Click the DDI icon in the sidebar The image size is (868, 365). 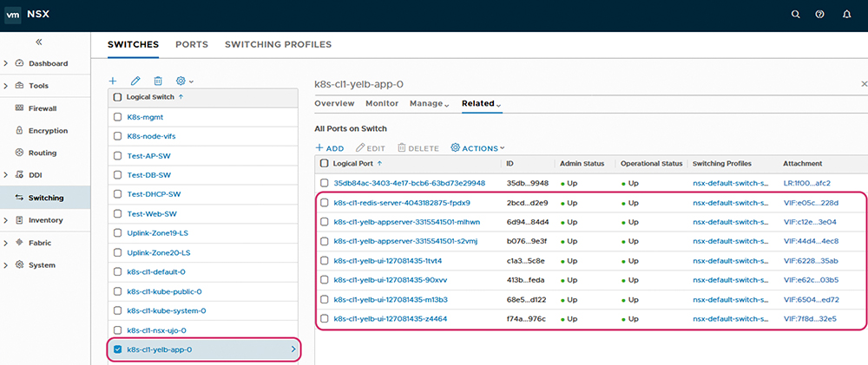pos(20,175)
